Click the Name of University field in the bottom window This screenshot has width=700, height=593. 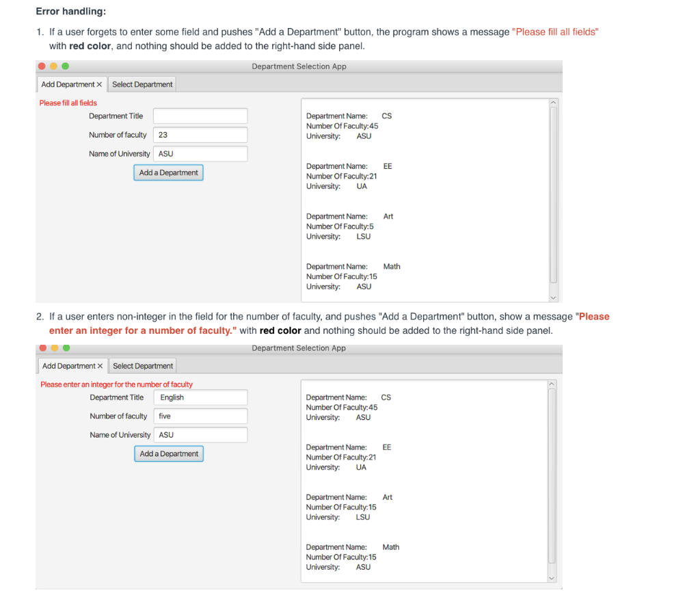(x=200, y=435)
